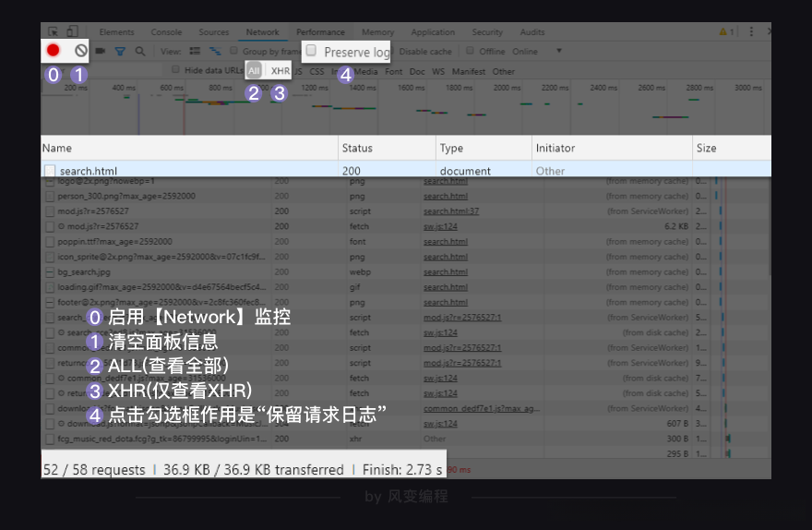The width and height of the screenshot is (812, 530).
Task: Filter requests by XHR
Action: [281, 71]
